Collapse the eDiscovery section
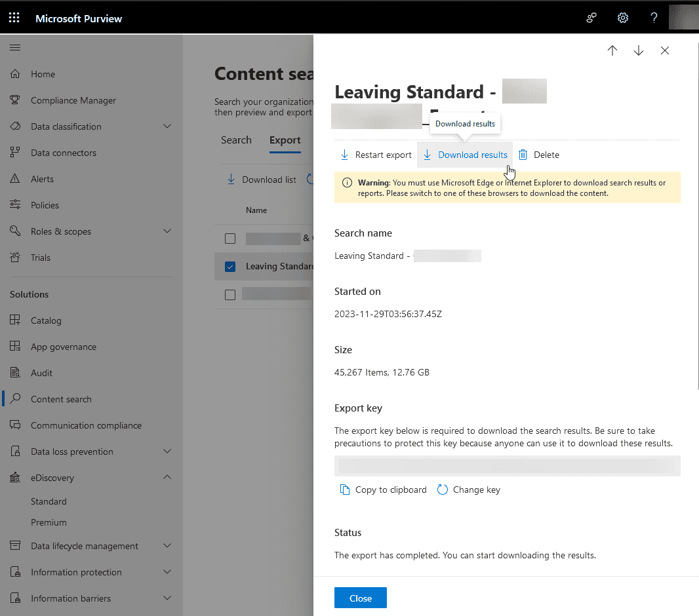This screenshot has width=699, height=616. (167, 478)
